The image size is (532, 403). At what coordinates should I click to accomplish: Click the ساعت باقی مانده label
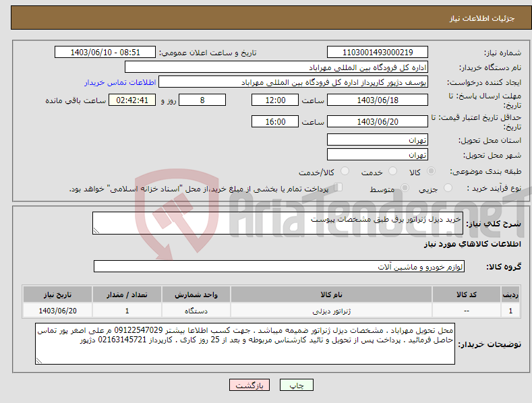tap(76, 101)
